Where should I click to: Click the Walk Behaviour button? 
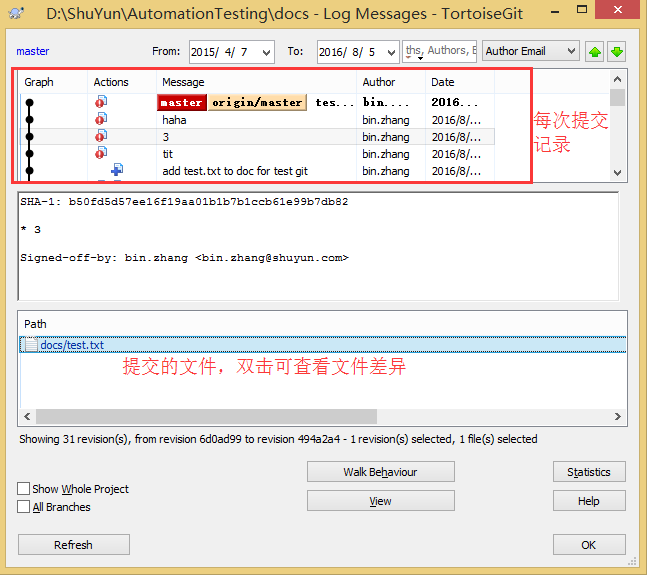[x=380, y=471]
